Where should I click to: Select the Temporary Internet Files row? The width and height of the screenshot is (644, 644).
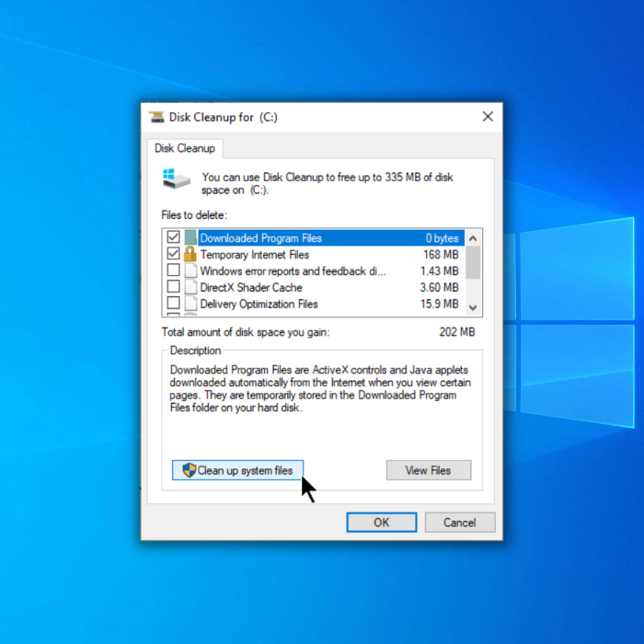[314, 255]
